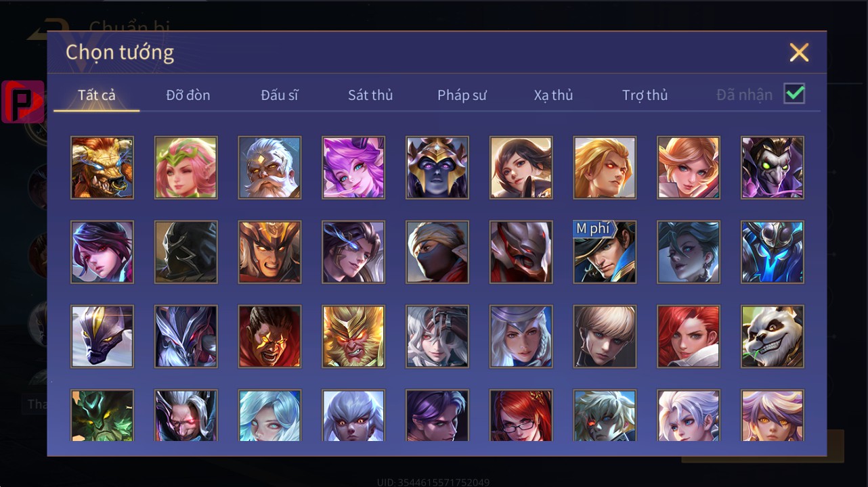The width and height of the screenshot is (868, 487).
Task: Toggle the "Đã nhận" checkbox
Action: [x=794, y=94]
